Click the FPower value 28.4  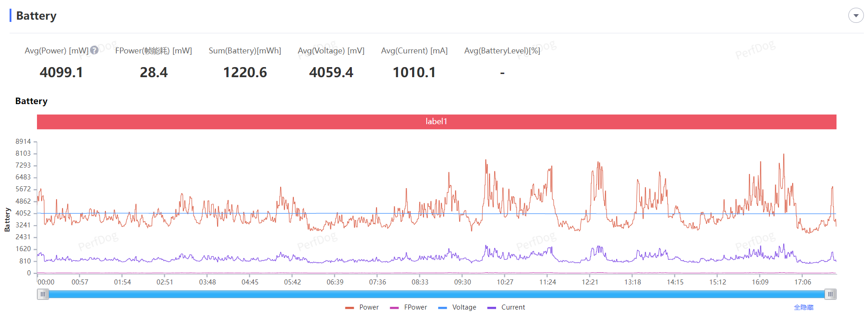pos(153,72)
